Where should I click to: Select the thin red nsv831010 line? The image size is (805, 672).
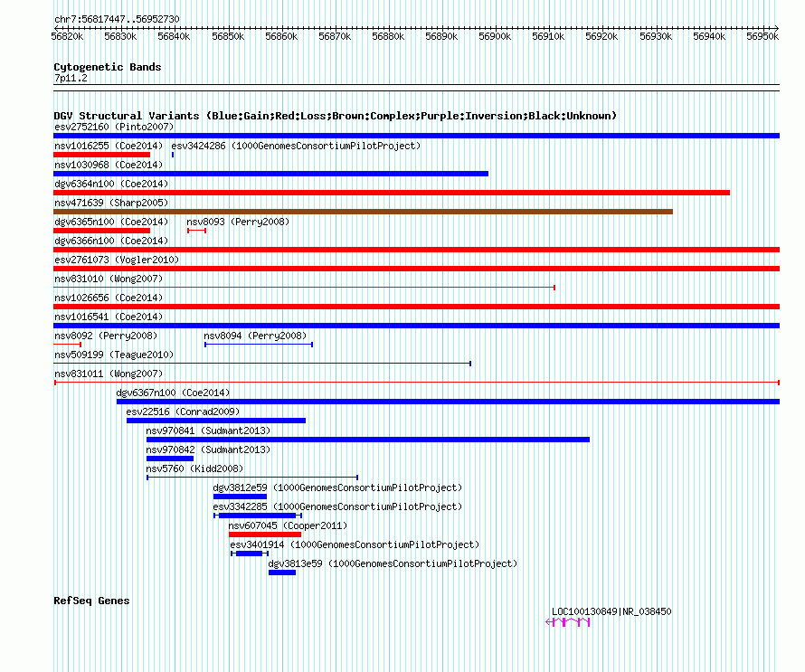click(305, 288)
